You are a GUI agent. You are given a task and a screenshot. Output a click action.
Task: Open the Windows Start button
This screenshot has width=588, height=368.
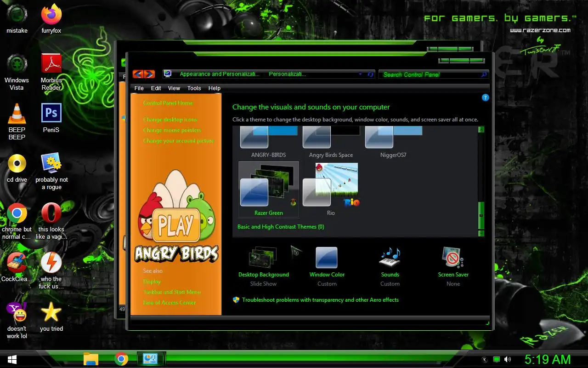(12, 359)
